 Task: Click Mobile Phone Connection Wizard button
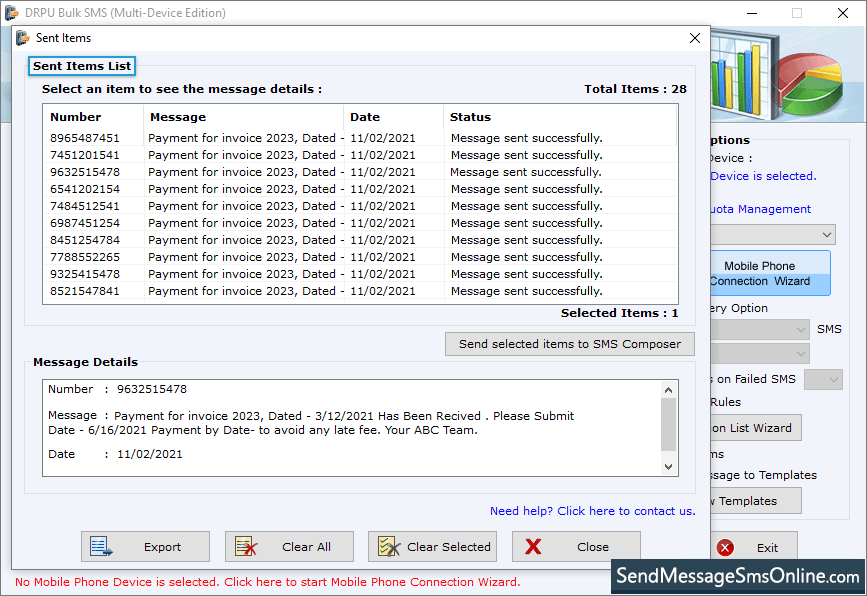pos(770,273)
